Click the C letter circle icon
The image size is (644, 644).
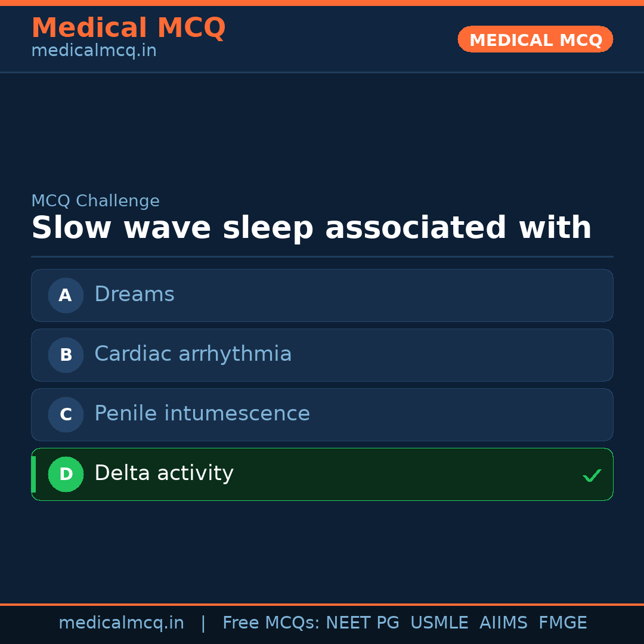tap(66, 414)
